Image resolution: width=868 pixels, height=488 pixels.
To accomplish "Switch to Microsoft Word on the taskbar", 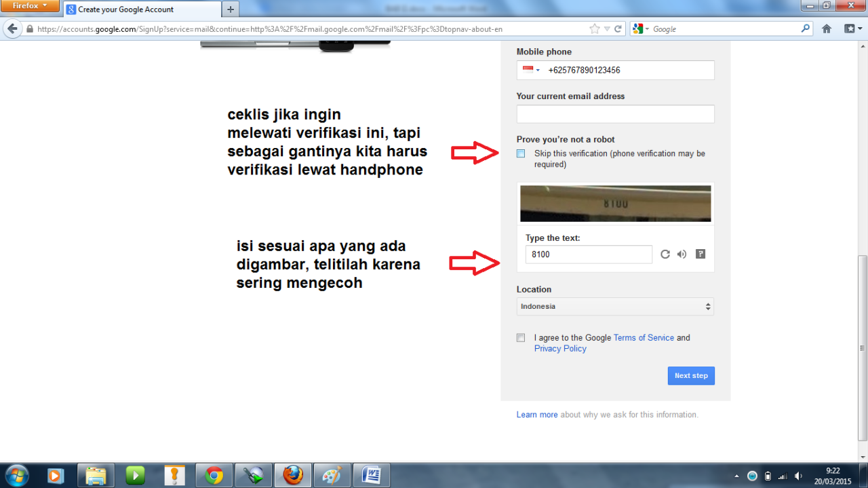I will coord(372,475).
